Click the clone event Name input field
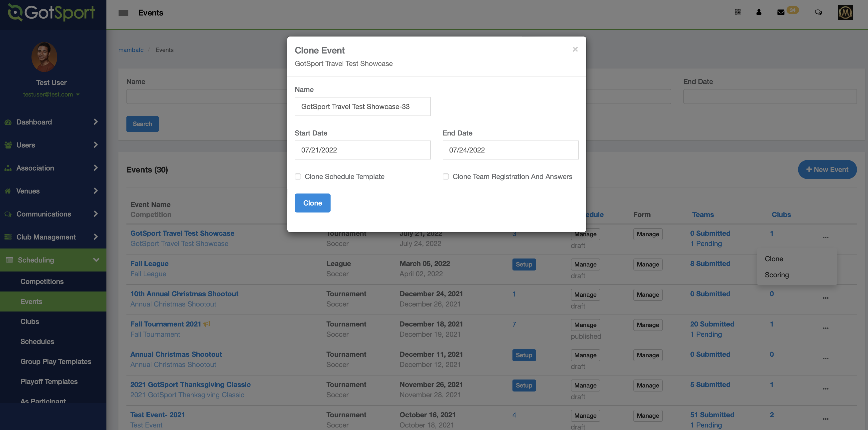 click(x=363, y=106)
